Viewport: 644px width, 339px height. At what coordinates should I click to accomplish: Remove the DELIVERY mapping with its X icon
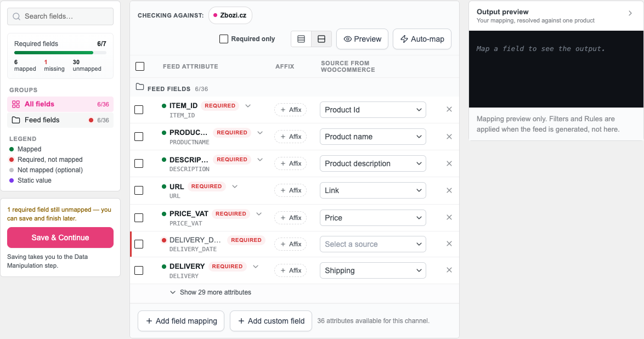click(449, 270)
